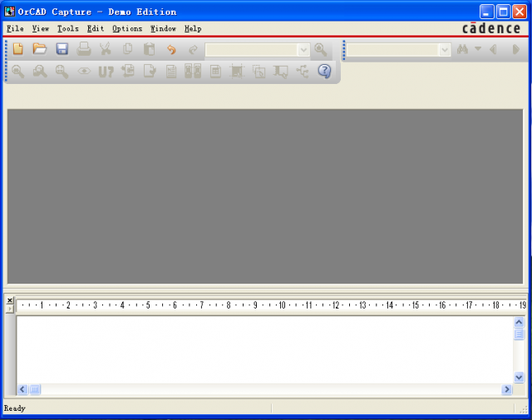Expand the part selector combo box arrow

coord(303,50)
